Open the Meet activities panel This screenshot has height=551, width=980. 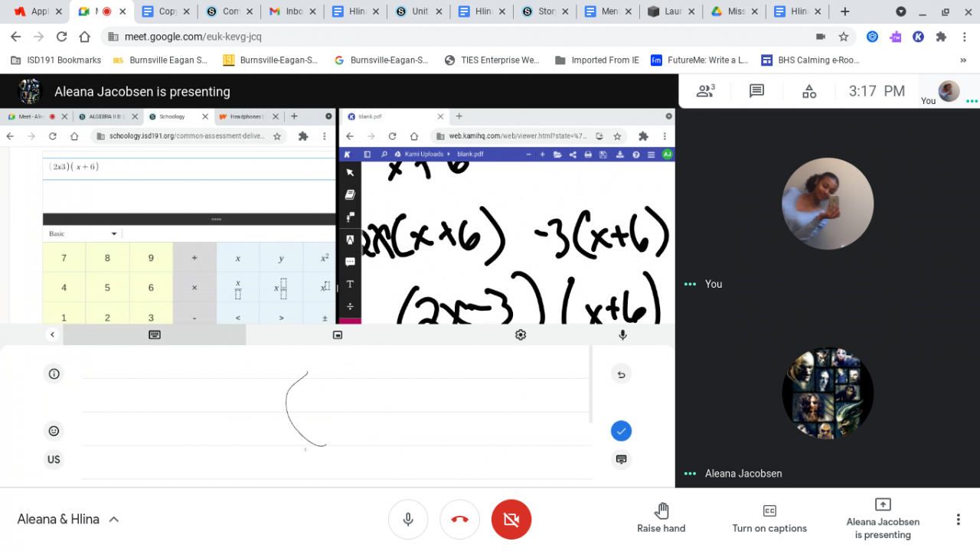tap(808, 91)
